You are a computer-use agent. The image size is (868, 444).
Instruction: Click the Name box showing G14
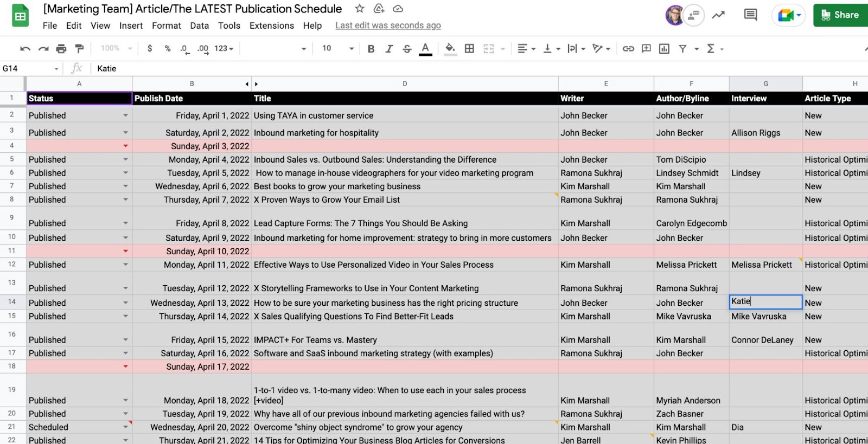pyautogui.click(x=30, y=68)
